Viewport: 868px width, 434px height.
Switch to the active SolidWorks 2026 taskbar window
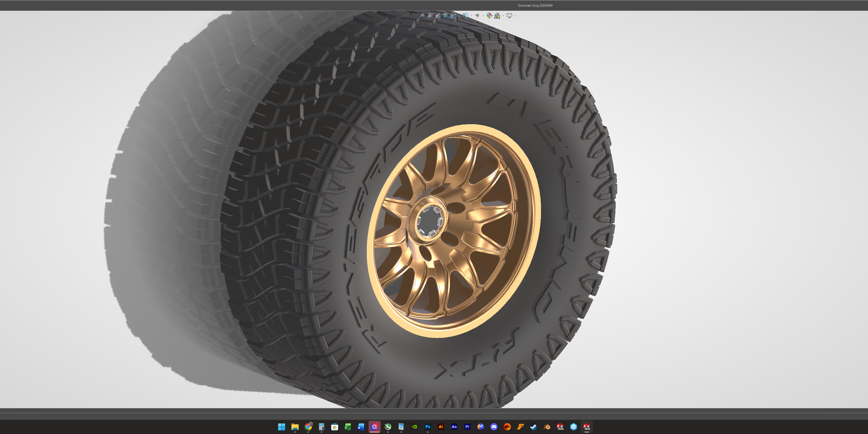(587, 427)
